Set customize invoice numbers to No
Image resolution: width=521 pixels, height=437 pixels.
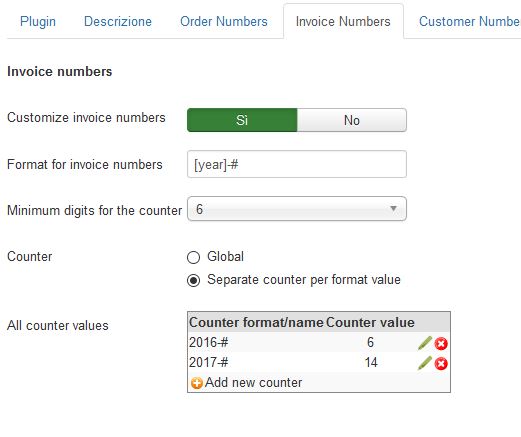[x=352, y=120]
